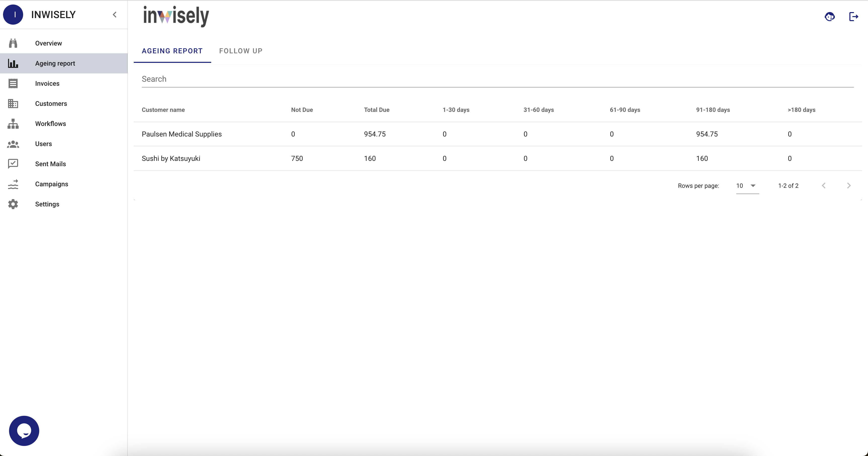Select the Ageing Report tab

(172, 51)
